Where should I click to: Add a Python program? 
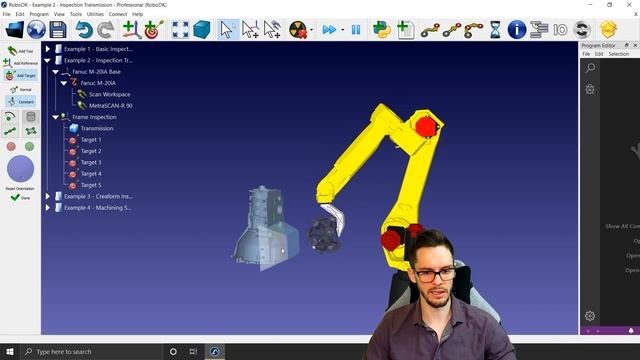(382, 30)
